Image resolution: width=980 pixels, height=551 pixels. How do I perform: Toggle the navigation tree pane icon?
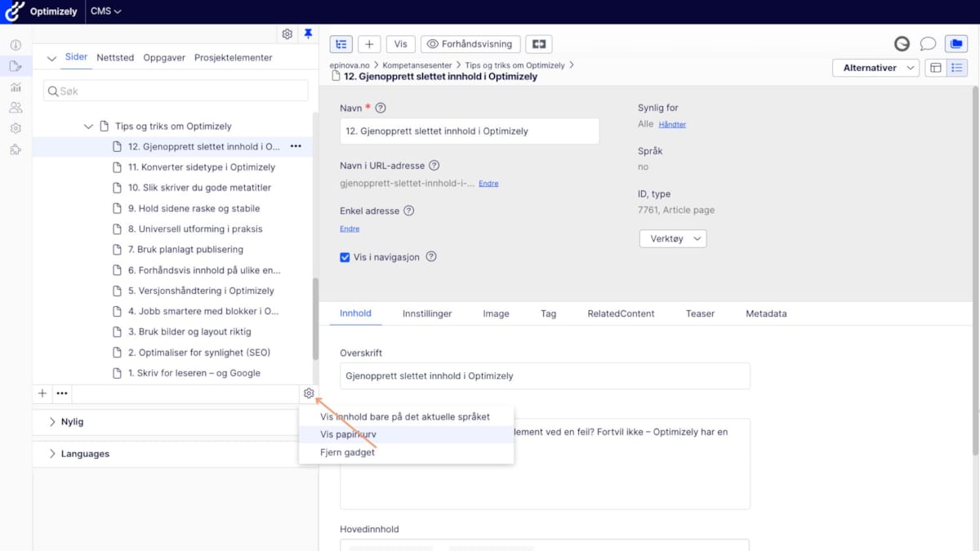coord(341,44)
